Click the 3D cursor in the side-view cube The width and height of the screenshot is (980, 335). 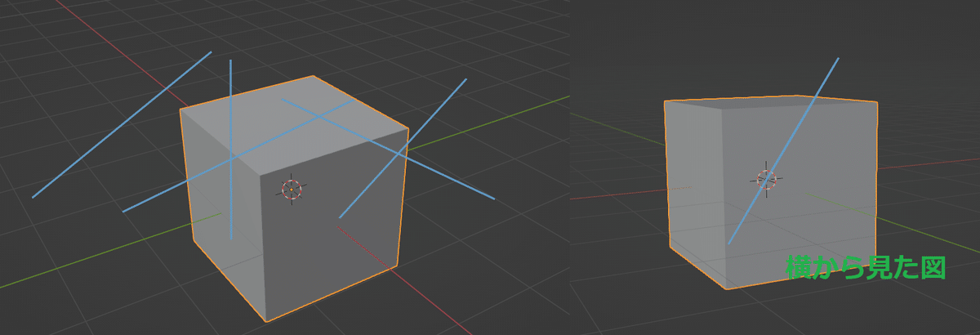767,178
